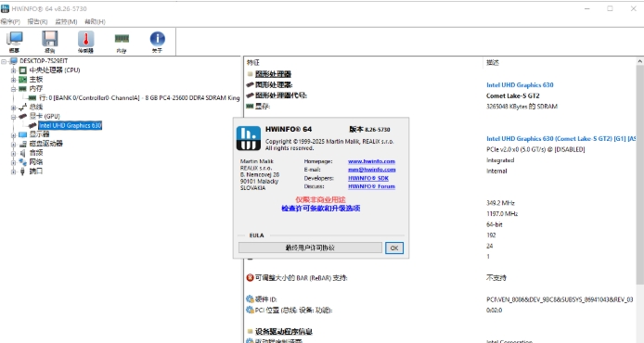Select Intel UHD Graphics 630 in the tree
The height and width of the screenshot is (343, 644).
tap(70, 125)
